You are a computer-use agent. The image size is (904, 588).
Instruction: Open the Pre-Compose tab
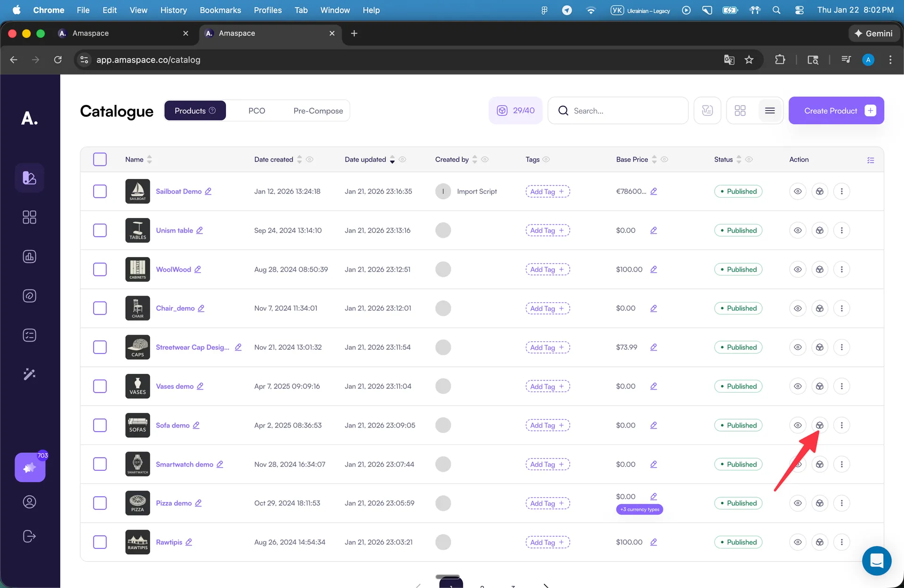coord(318,111)
